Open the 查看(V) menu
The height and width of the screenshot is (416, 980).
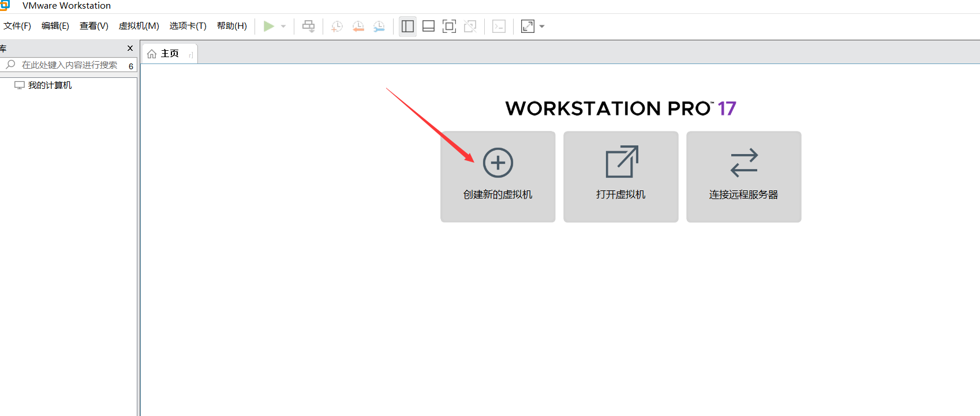coord(94,26)
